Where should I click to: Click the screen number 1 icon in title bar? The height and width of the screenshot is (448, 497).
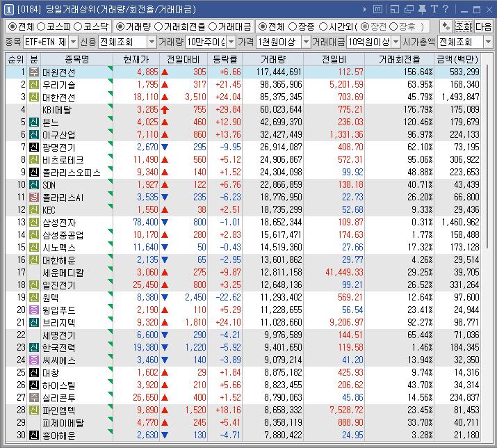pos(8,10)
